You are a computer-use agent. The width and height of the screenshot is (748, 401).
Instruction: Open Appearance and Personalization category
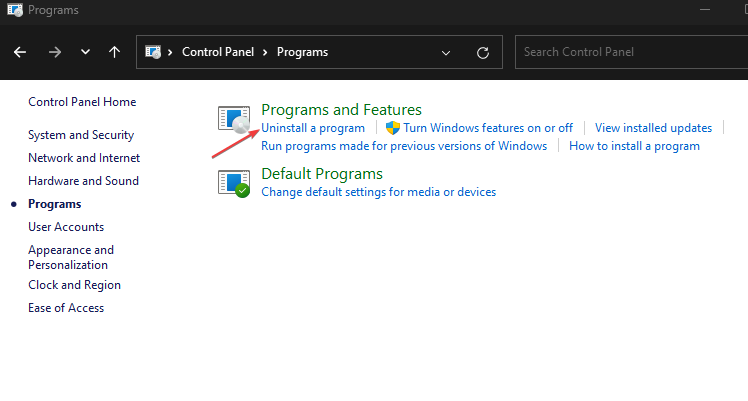pos(71,257)
